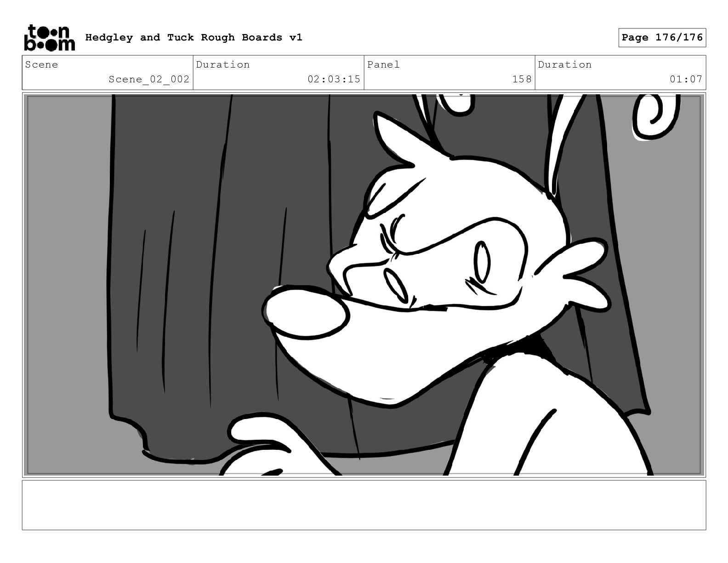This screenshot has width=728, height=563.
Task: Select the panel number 158
Action: pos(522,79)
